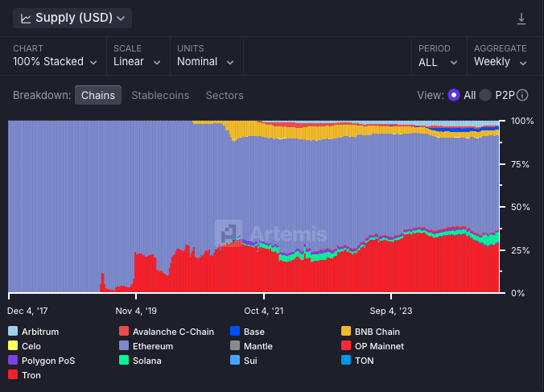The height and width of the screenshot is (392, 544).
Task: Expand the Weekly aggregate dropdown
Action: [500, 62]
